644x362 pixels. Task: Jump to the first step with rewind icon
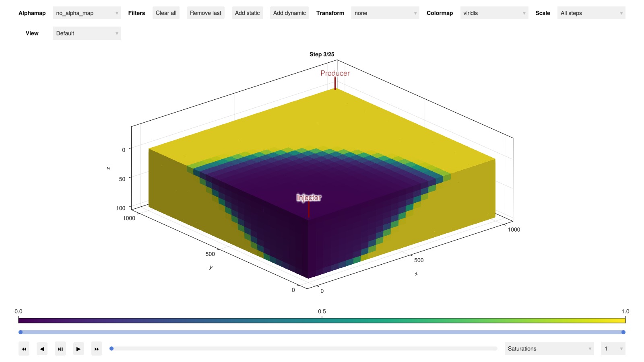24,349
